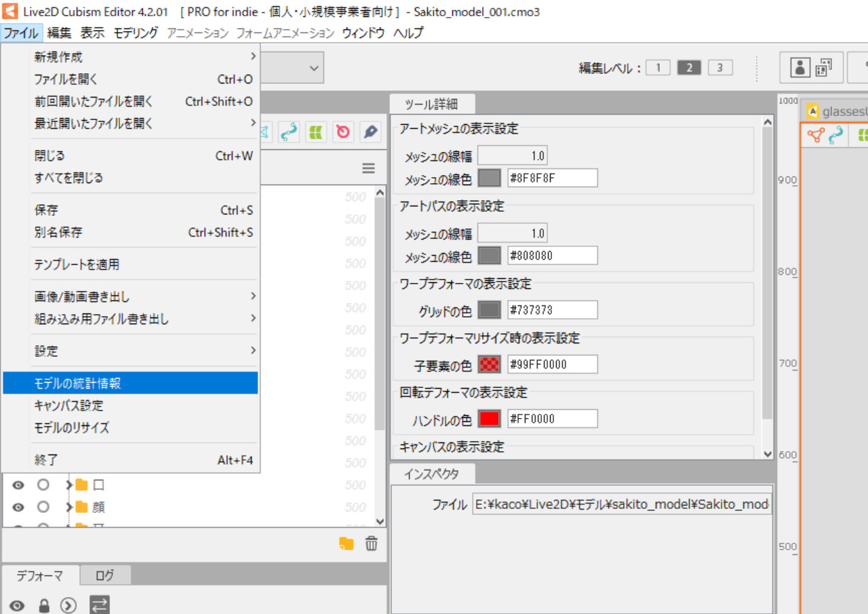Open the モデリング menu
The width and height of the screenshot is (868, 614).
(136, 33)
